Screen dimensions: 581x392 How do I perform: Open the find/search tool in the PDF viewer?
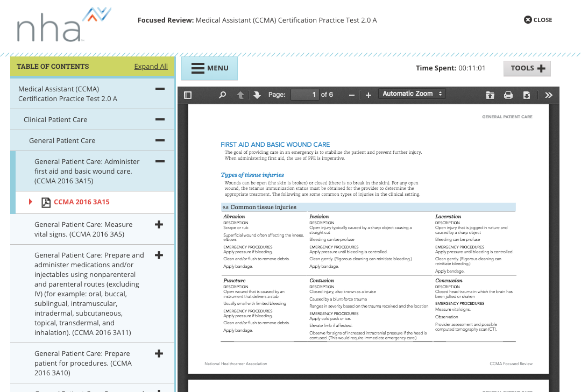coord(222,95)
